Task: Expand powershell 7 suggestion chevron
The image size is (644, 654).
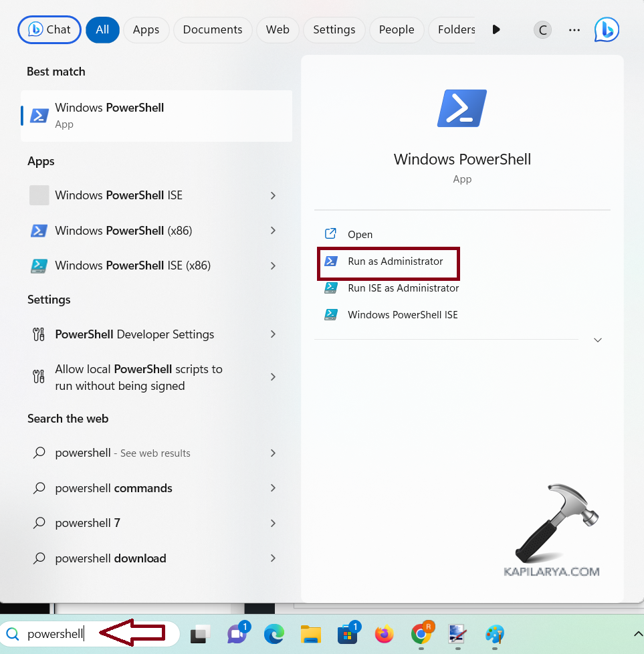Action: coord(274,523)
